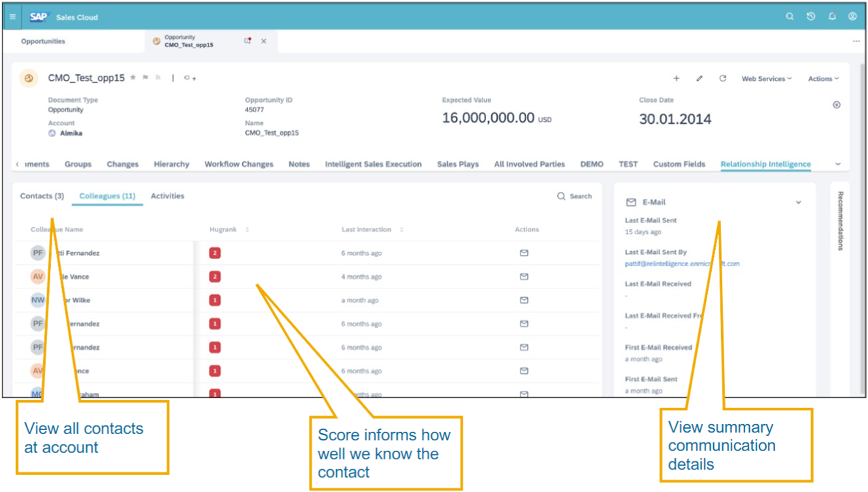Open Intelligent Sales Execution tab
The image size is (868, 492).
click(374, 164)
